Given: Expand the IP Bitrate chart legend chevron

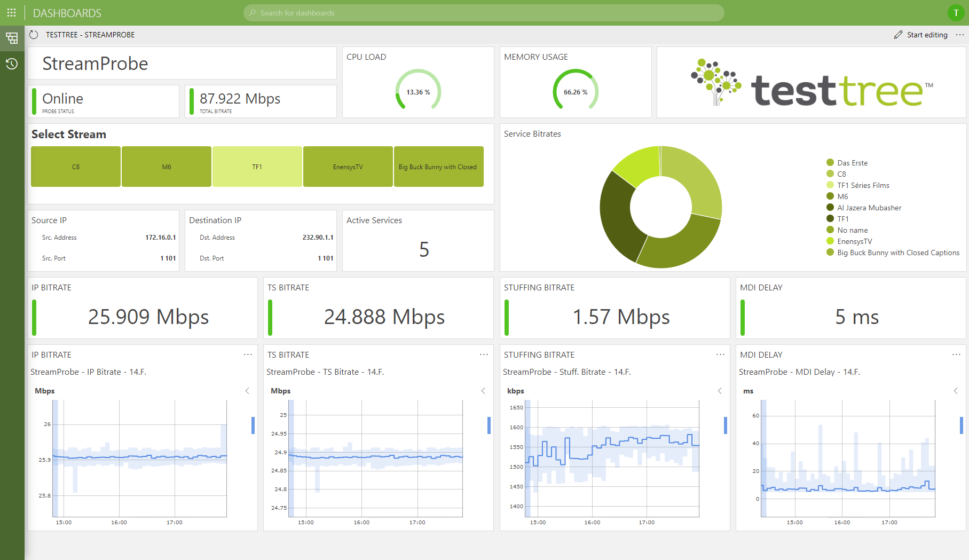Looking at the screenshot, I should (247, 391).
